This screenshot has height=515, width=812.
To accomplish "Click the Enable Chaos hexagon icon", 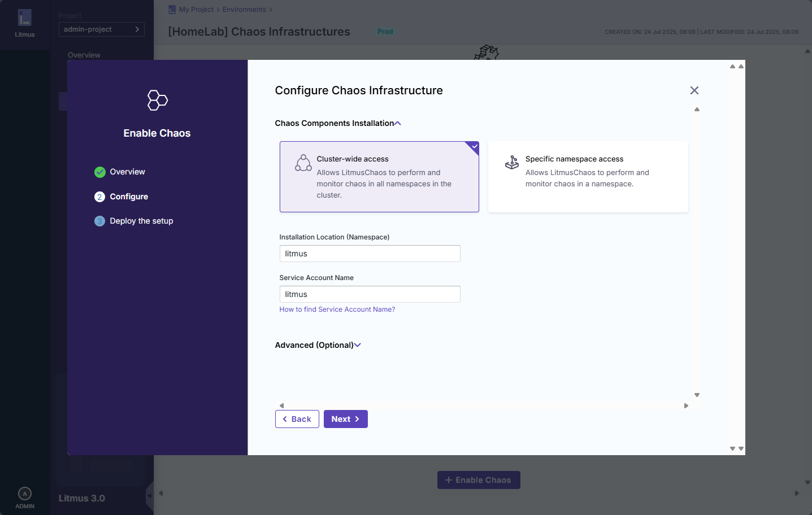I will click(157, 101).
